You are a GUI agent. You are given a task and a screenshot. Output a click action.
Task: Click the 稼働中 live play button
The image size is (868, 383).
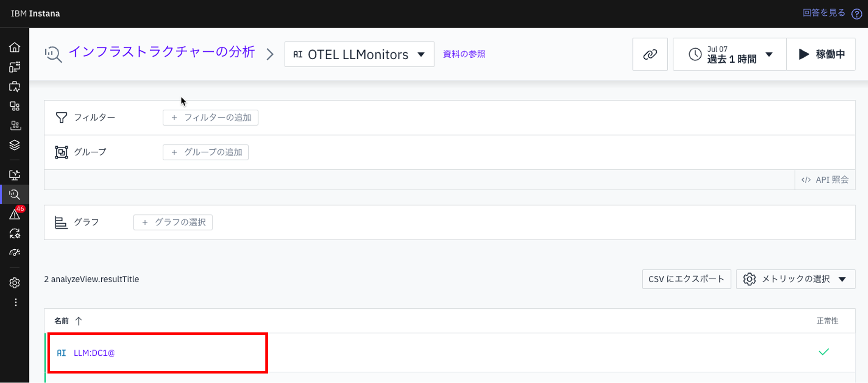[821, 54]
